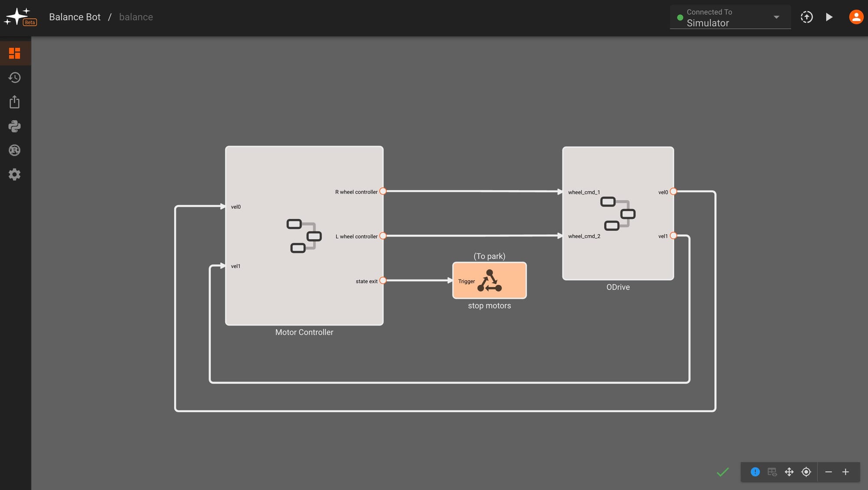Click the recenter target icon
This screenshot has width=868, height=490.
(806, 472)
